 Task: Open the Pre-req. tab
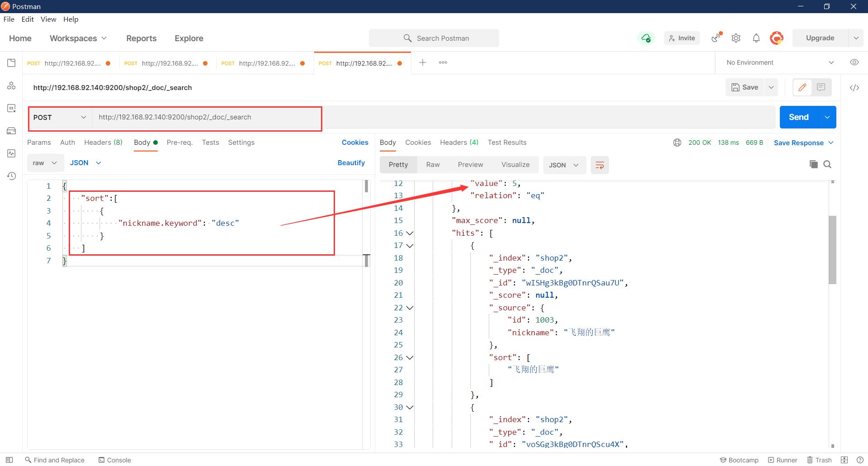(x=179, y=143)
